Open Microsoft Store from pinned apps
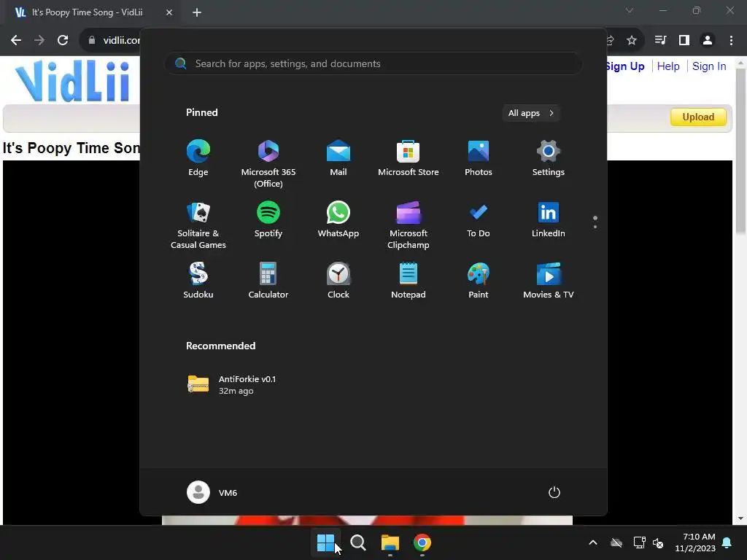 409,158
